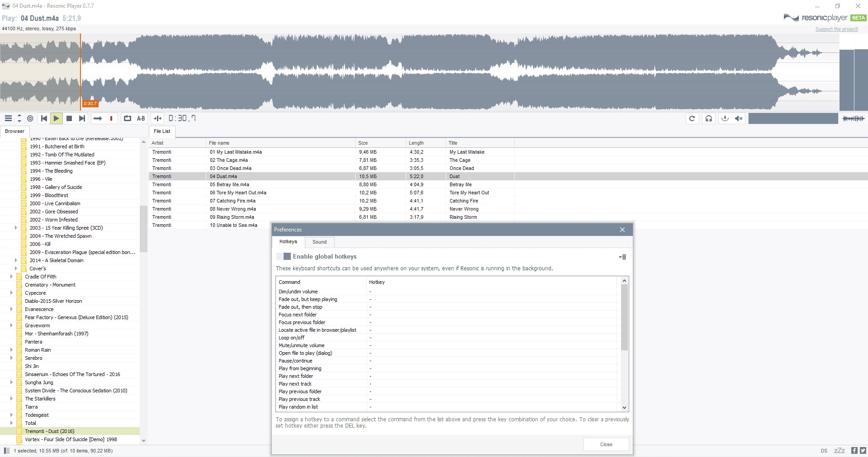The height and width of the screenshot is (457, 868).
Task: Expand the Cover's folder
Action: 16,269
